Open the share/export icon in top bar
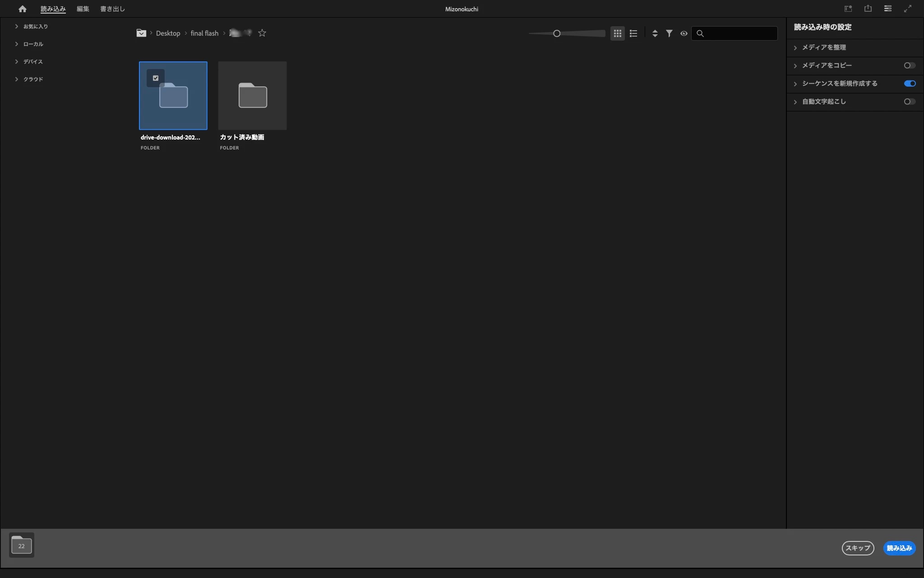The width and height of the screenshot is (924, 578). [868, 9]
